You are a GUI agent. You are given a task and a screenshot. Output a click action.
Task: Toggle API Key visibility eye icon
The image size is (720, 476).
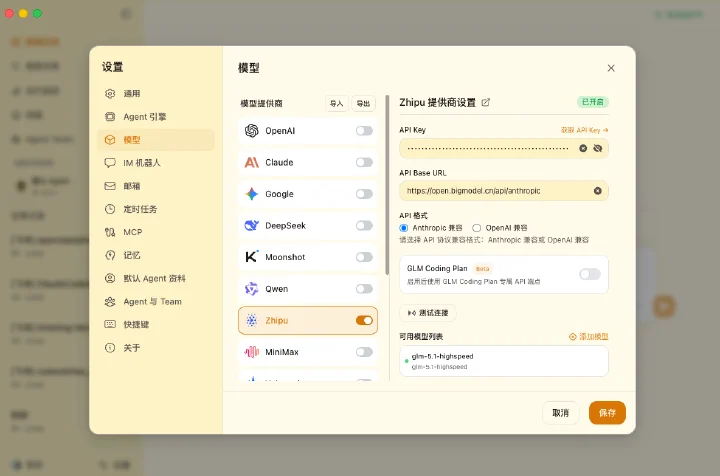point(597,148)
